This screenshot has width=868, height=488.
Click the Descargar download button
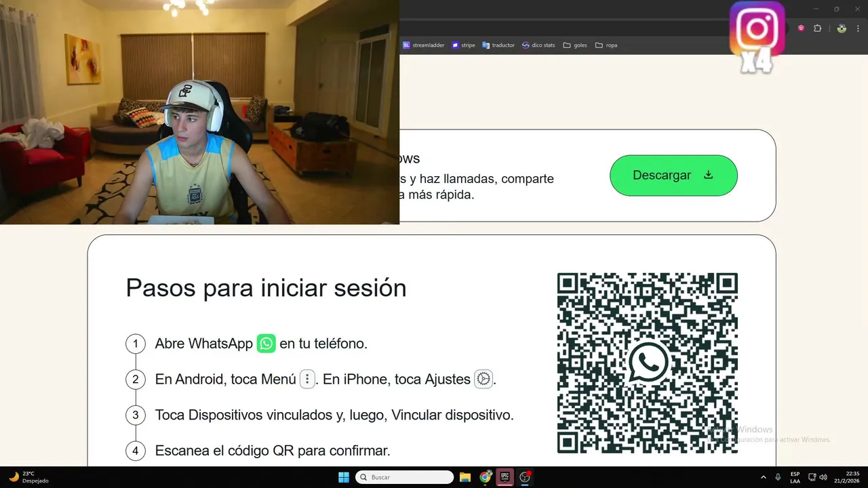tap(673, 176)
